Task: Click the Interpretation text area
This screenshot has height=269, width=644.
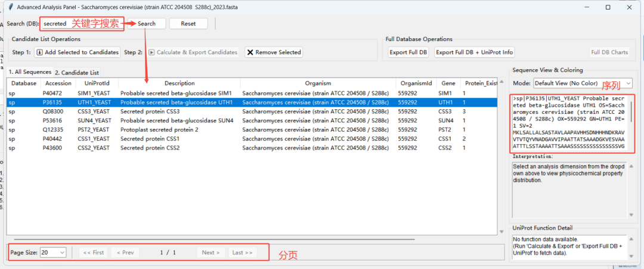Action: [570, 190]
